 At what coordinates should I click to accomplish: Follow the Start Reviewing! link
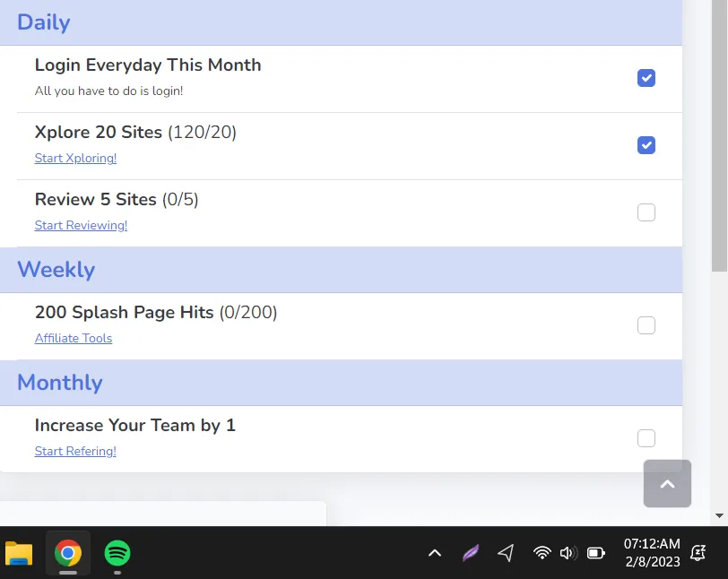[x=81, y=226]
